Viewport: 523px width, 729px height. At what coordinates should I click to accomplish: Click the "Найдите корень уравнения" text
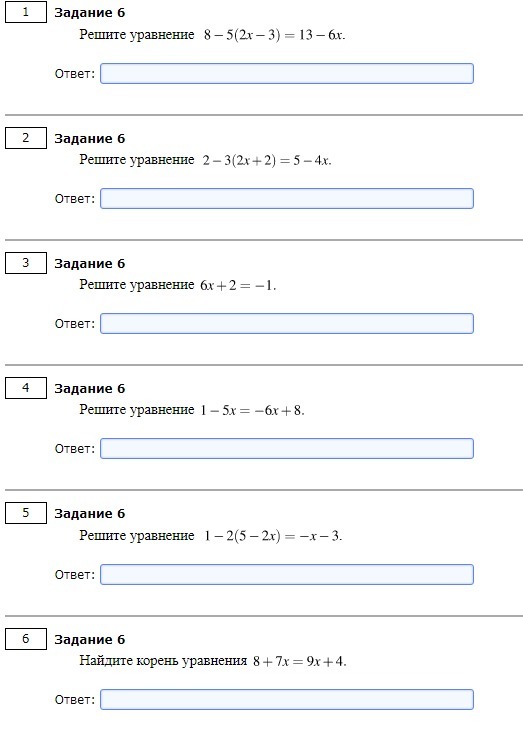tap(163, 661)
